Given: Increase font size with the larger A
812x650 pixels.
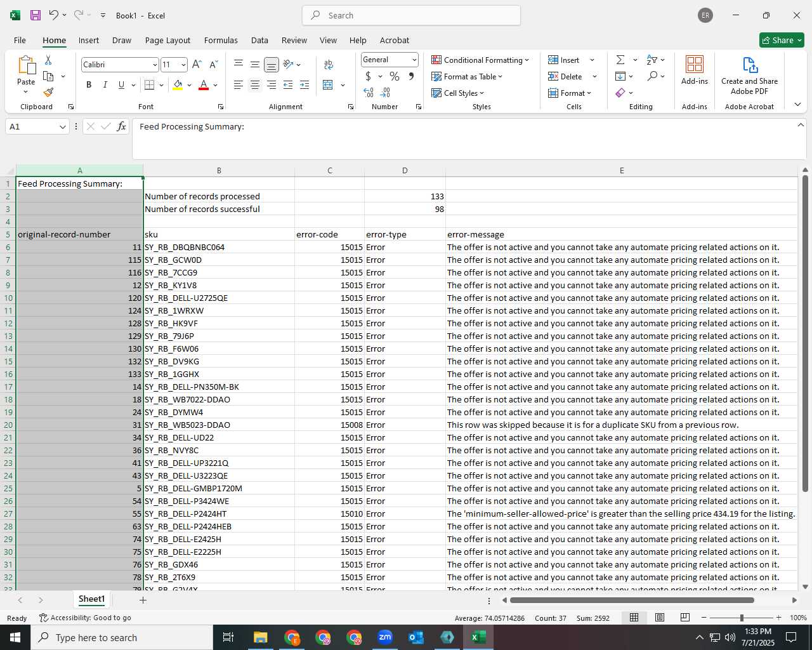Looking at the screenshot, I should (x=197, y=65).
